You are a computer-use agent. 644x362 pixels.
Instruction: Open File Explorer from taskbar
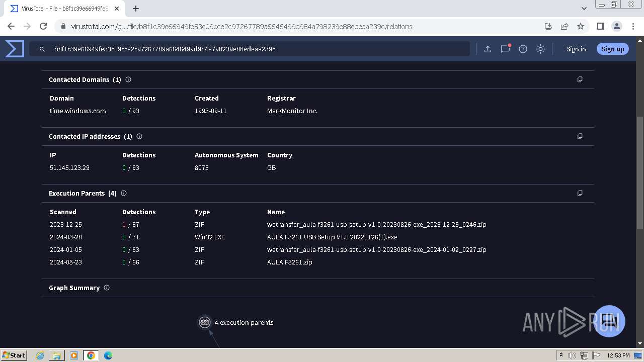pos(57,355)
